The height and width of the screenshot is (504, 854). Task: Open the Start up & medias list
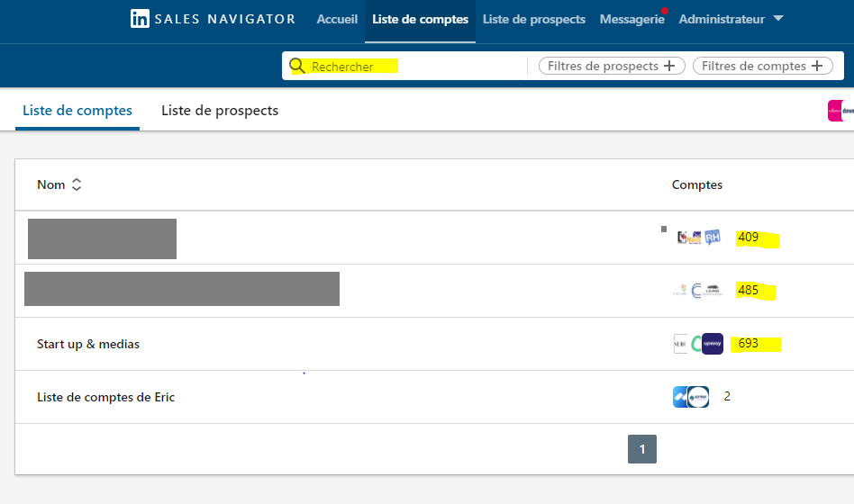88,344
